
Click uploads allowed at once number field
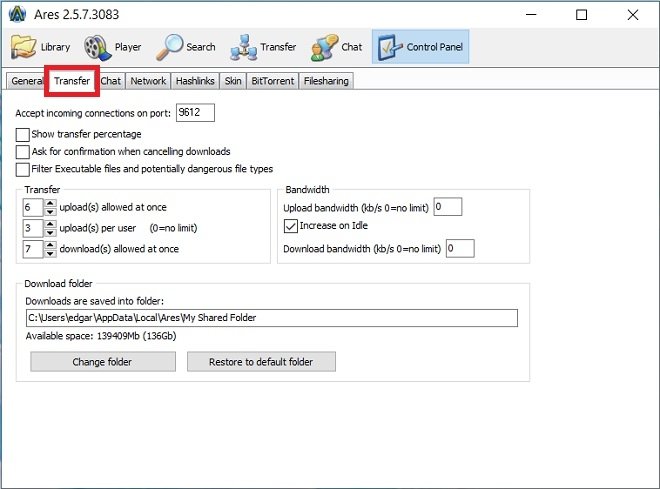(x=33, y=207)
